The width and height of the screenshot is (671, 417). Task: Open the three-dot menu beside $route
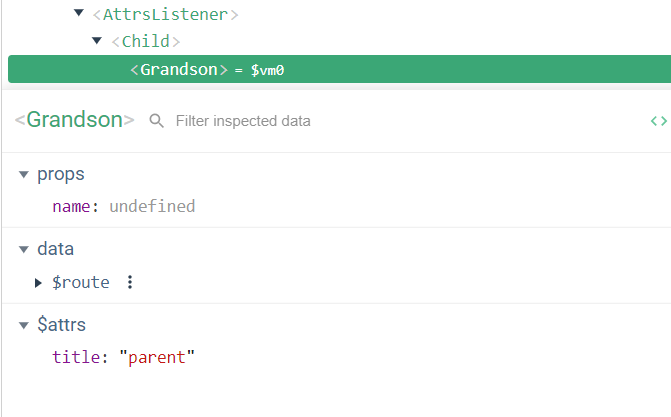click(x=130, y=282)
